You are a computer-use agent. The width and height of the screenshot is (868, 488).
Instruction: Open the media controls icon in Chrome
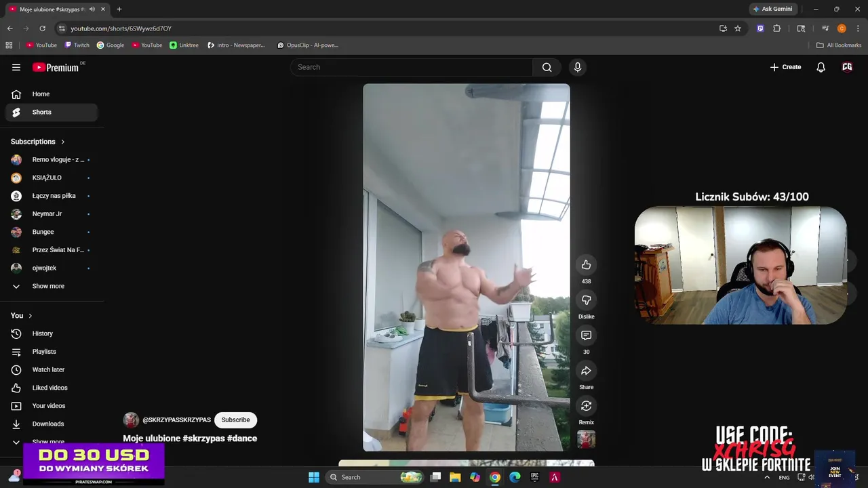pos(825,28)
